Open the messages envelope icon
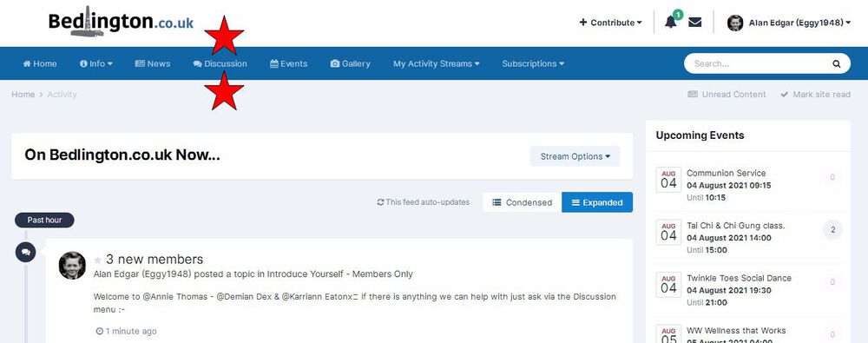 [694, 23]
